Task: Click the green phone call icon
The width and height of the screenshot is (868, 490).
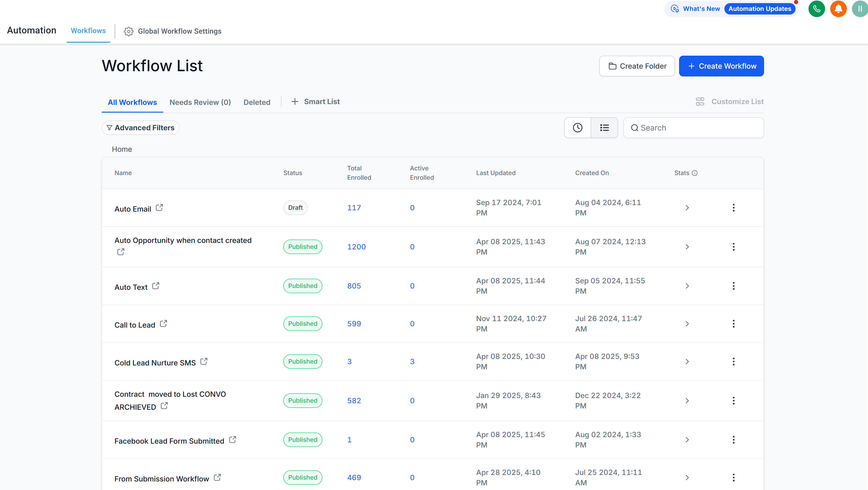Action: pos(817,9)
